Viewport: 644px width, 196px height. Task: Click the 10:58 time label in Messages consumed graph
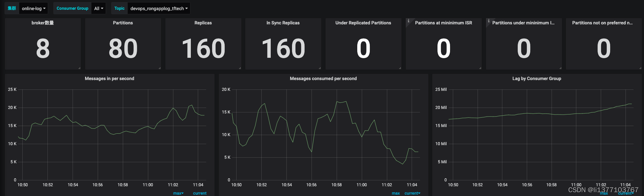coord(337,185)
